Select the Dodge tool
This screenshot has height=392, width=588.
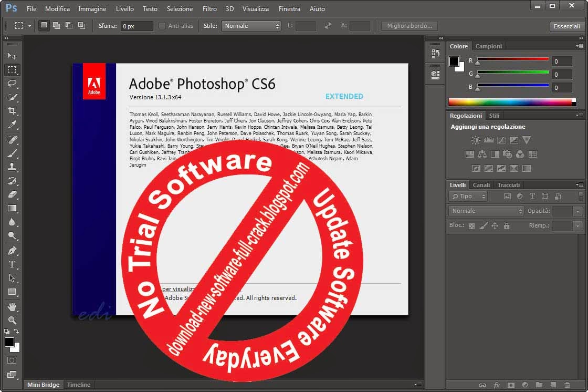point(12,236)
